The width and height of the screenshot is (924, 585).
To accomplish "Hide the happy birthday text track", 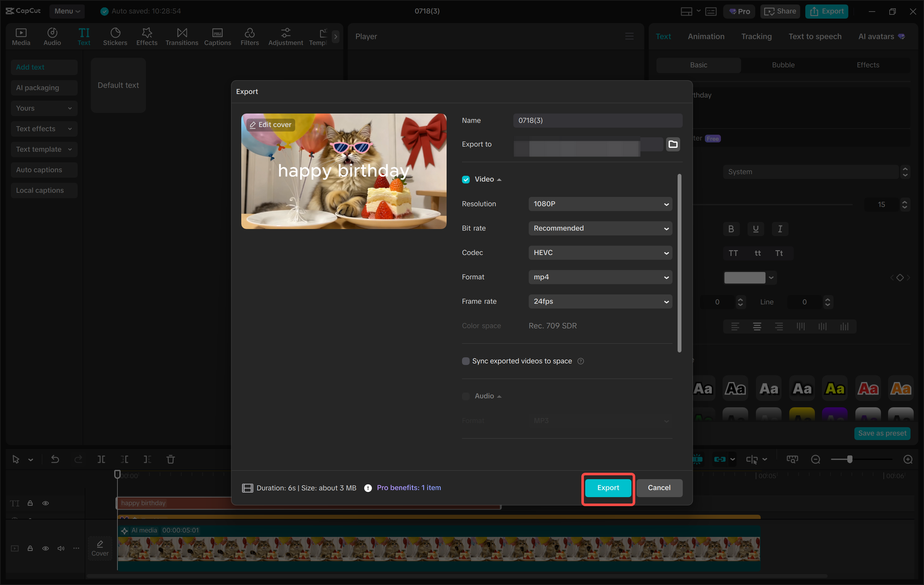I will 46,503.
